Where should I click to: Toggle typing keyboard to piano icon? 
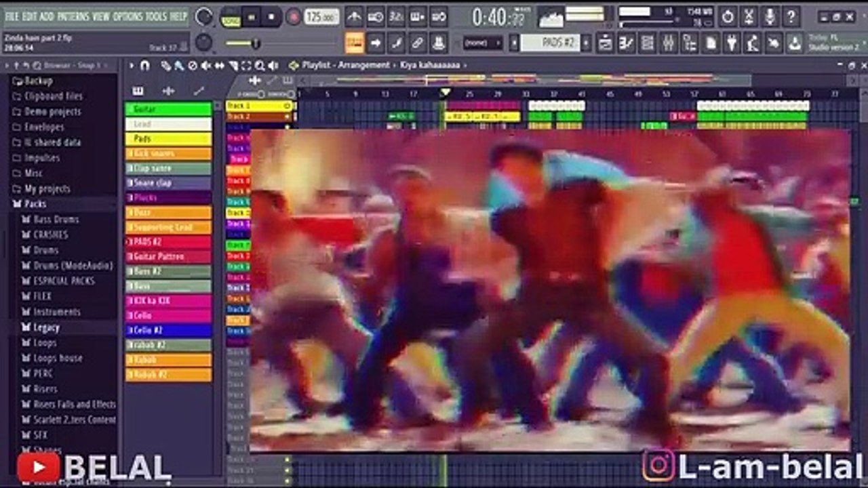[354, 43]
